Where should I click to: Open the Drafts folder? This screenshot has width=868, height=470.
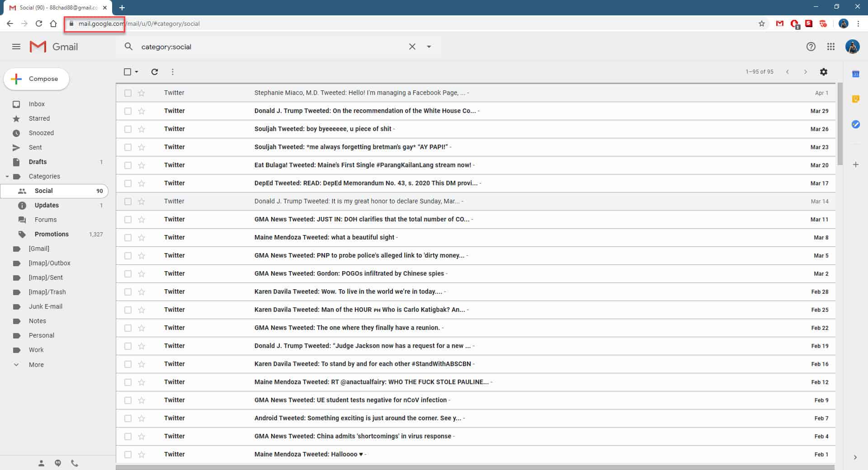(x=38, y=162)
